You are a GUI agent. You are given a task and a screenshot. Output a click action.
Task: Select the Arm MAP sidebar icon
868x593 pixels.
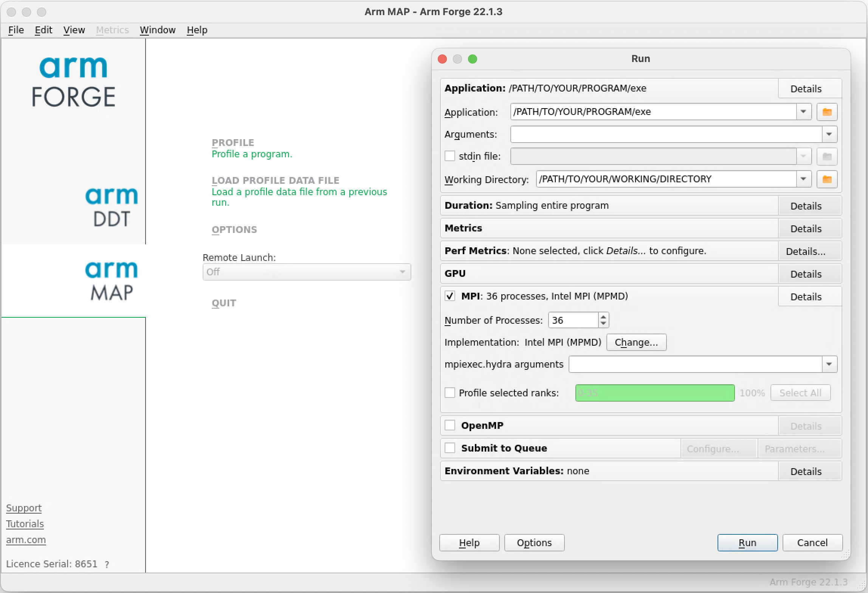(x=111, y=280)
